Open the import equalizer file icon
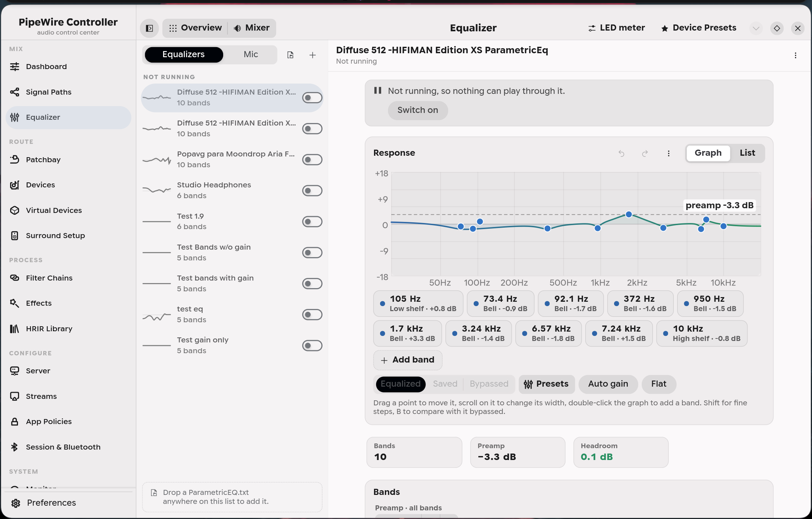This screenshot has width=812, height=519. (290, 55)
